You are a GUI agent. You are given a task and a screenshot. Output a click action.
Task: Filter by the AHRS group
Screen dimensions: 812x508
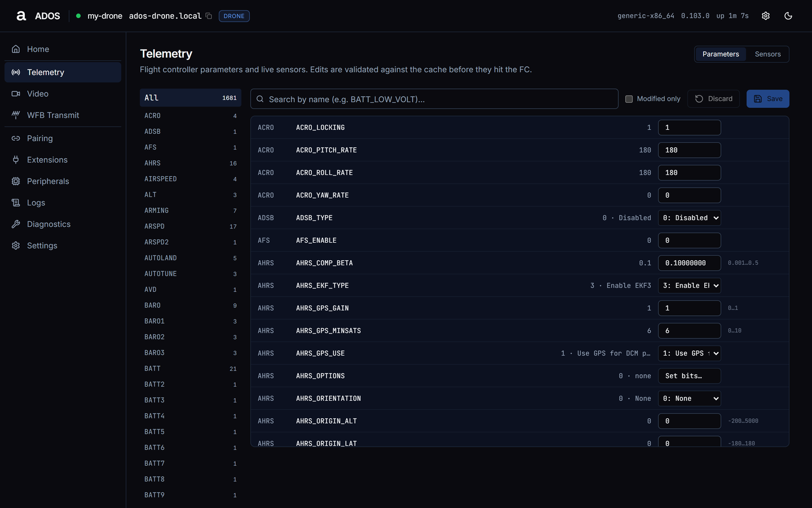pos(191,163)
